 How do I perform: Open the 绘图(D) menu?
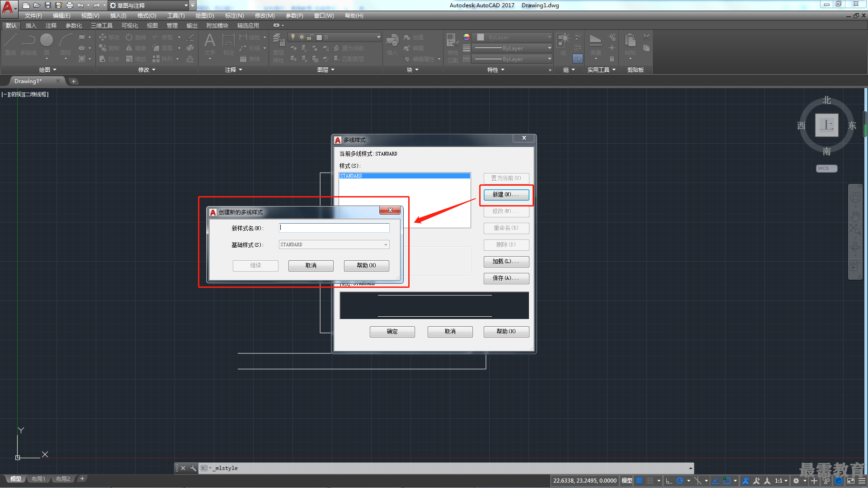coord(205,16)
